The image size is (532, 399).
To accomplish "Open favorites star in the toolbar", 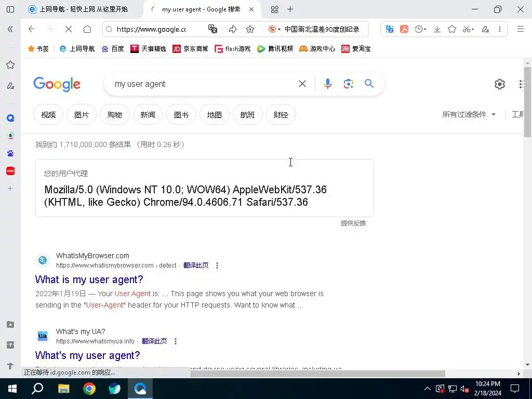I will [452, 29].
